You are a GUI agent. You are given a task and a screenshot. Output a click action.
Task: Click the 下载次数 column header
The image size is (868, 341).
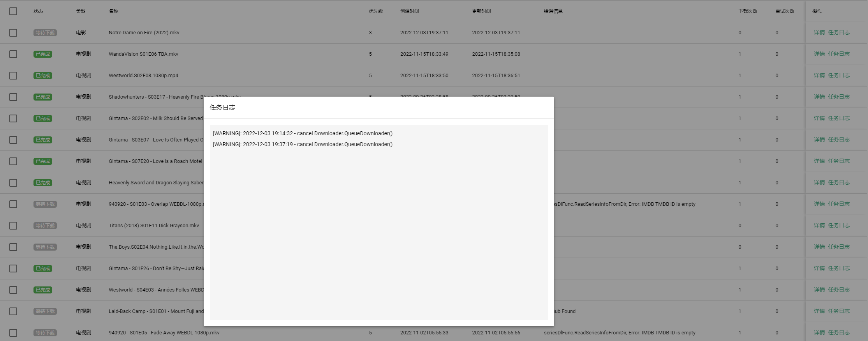point(748,11)
